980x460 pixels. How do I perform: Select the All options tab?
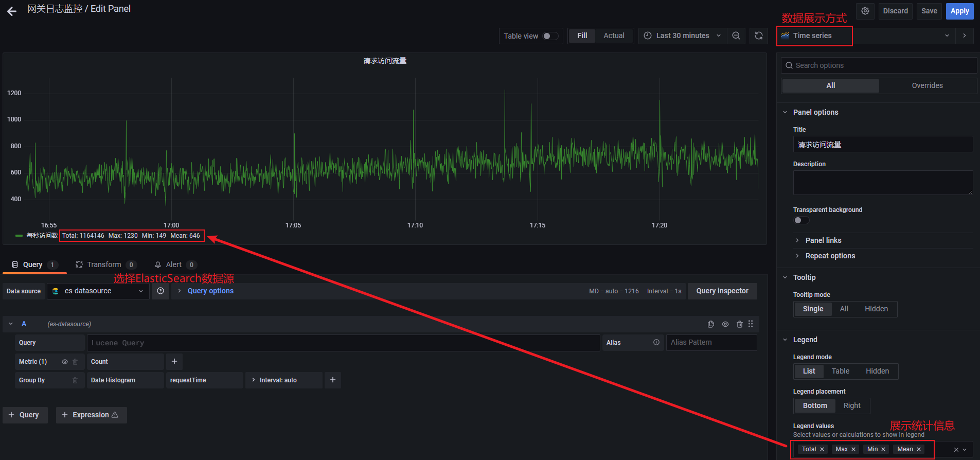click(830, 85)
